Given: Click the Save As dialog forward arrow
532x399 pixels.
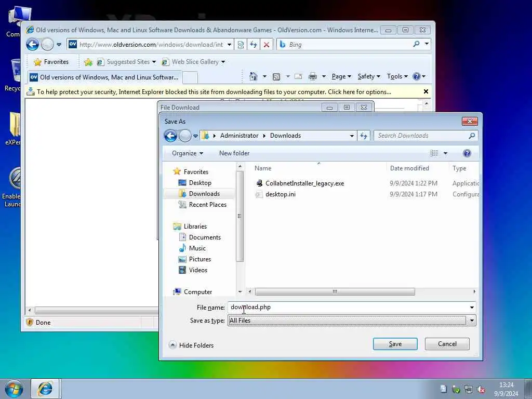Looking at the screenshot, I should pyautogui.click(x=185, y=136).
